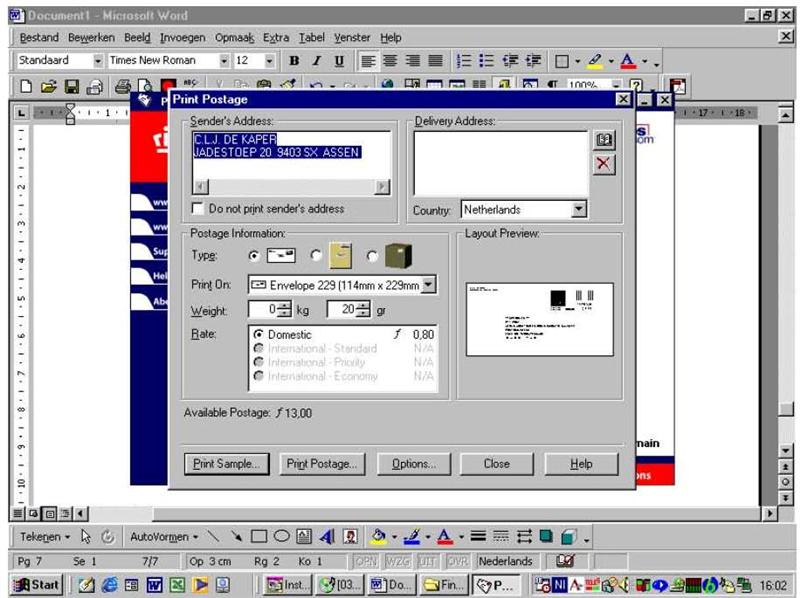This screenshot has height=598, width=800.
Task: Insert a text box from the drawing toolbar
Action: point(304,536)
